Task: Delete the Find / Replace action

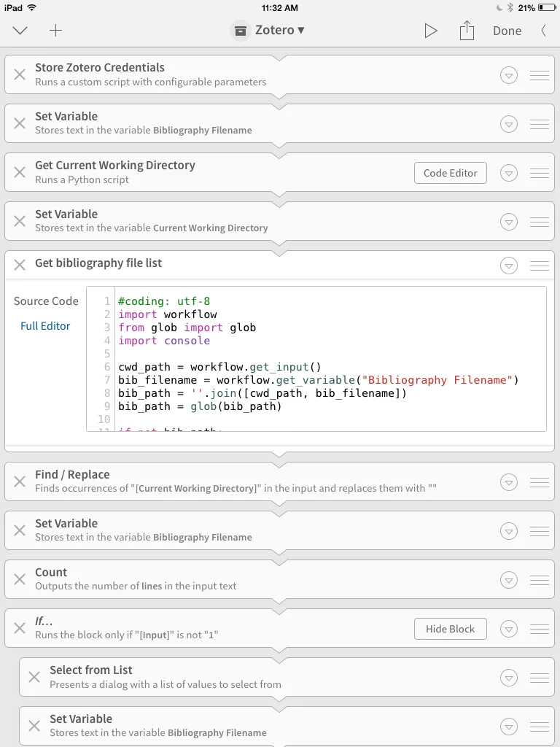Action: pyautogui.click(x=20, y=481)
